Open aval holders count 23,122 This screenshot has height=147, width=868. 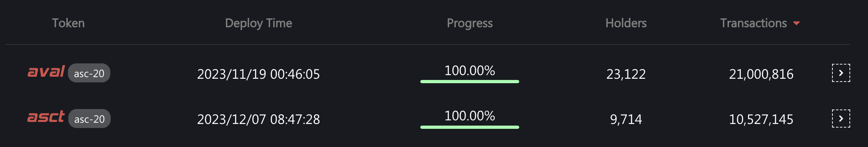click(x=626, y=74)
